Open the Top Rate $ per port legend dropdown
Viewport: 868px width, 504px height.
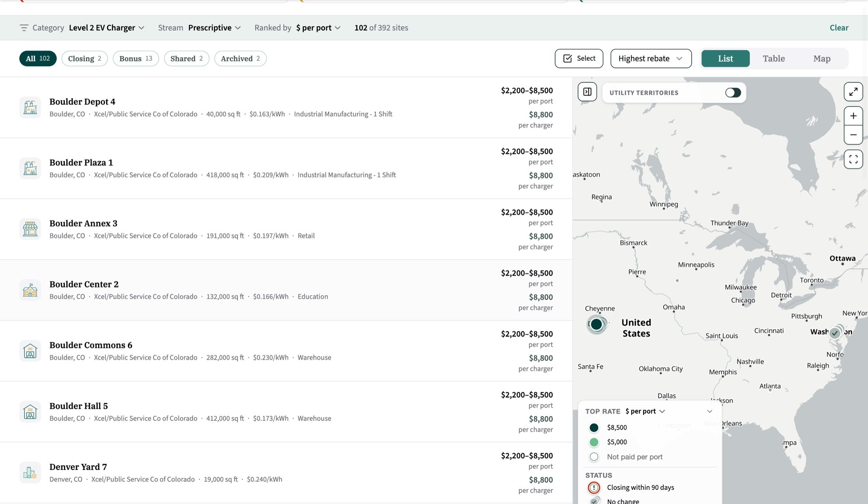(x=645, y=411)
